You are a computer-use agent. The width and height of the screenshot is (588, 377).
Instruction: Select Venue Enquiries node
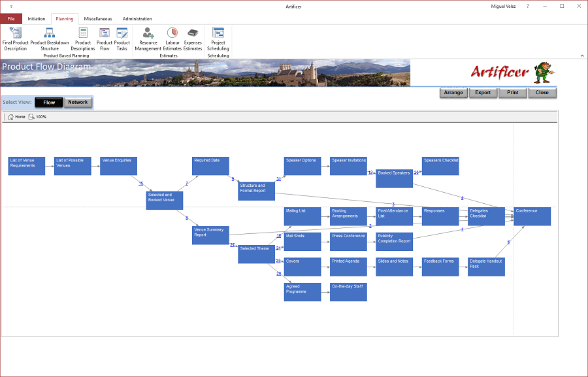[118, 166]
